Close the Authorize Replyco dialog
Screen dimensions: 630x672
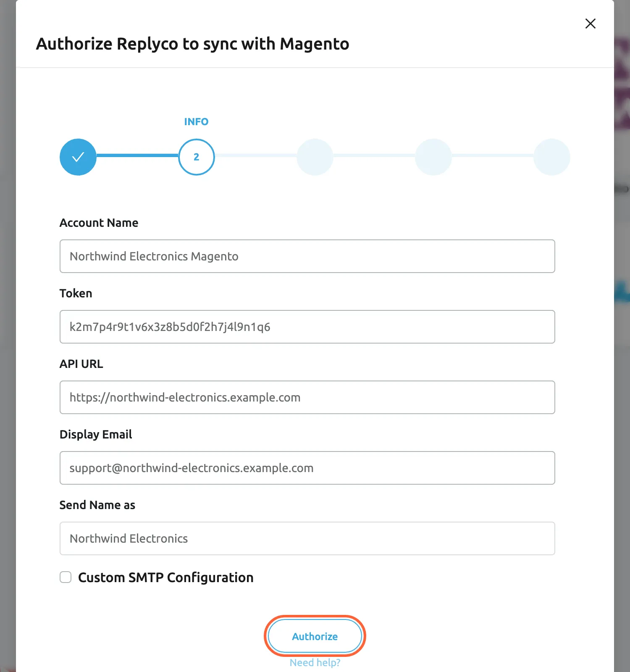(x=590, y=24)
